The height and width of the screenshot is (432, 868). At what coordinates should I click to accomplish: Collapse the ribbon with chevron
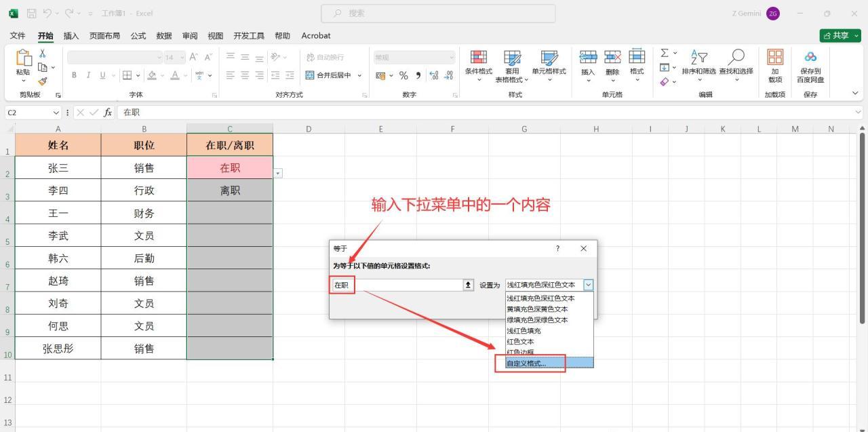[x=855, y=94]
